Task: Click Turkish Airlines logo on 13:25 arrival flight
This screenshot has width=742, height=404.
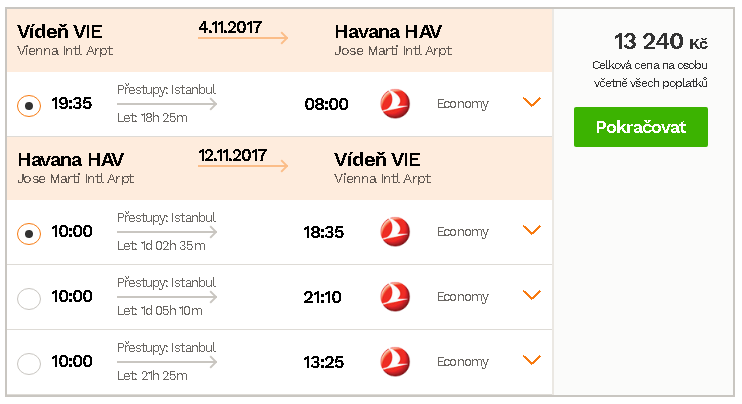Action: [395, 361]
